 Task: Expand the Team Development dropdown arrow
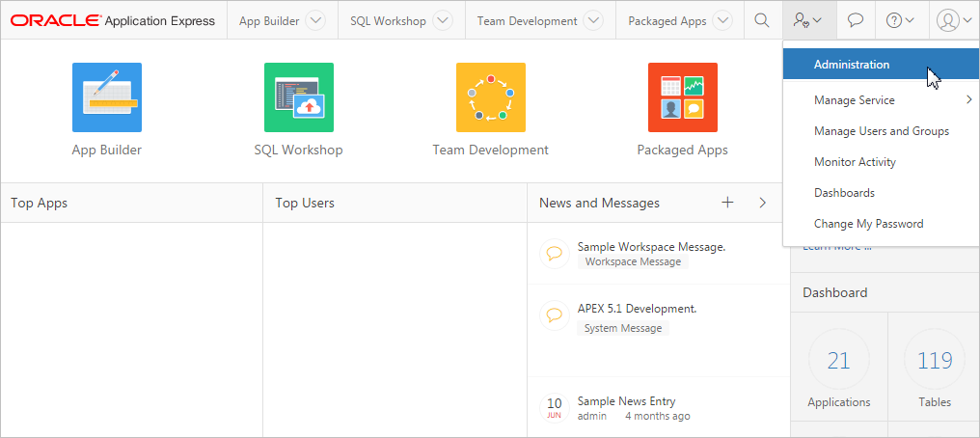[592, 20]
